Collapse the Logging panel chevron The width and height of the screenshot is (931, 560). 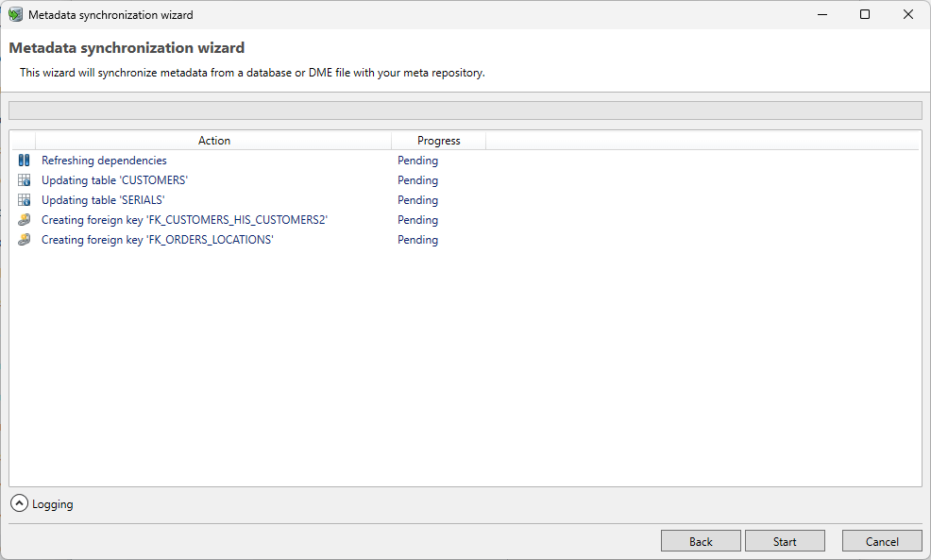click(18, 503)
